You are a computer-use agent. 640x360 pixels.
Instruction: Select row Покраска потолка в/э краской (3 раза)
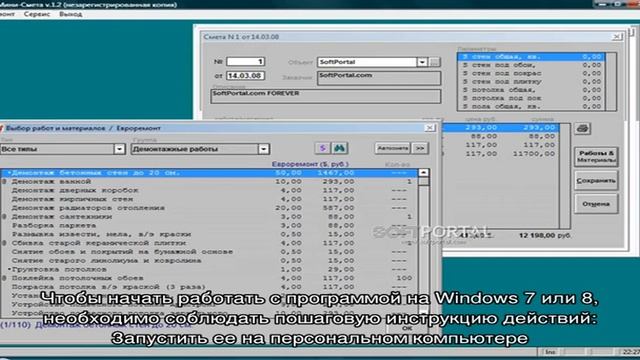209,287
